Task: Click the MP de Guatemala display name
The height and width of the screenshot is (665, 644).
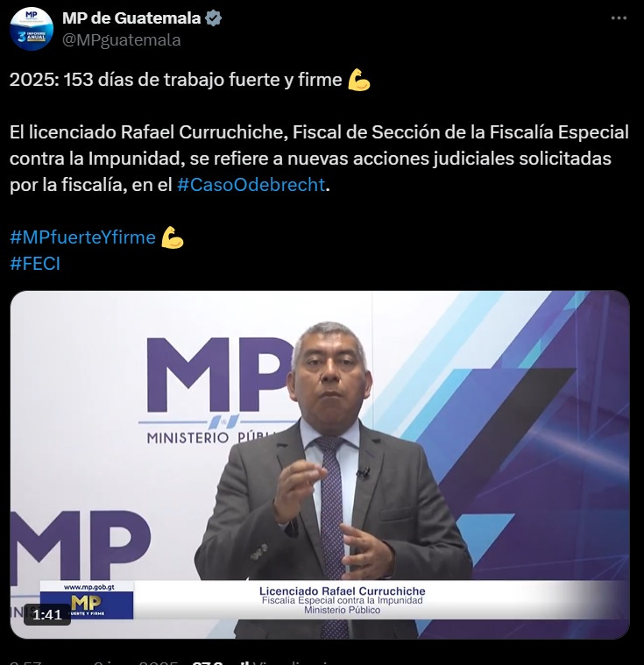Action: [131, 18]
